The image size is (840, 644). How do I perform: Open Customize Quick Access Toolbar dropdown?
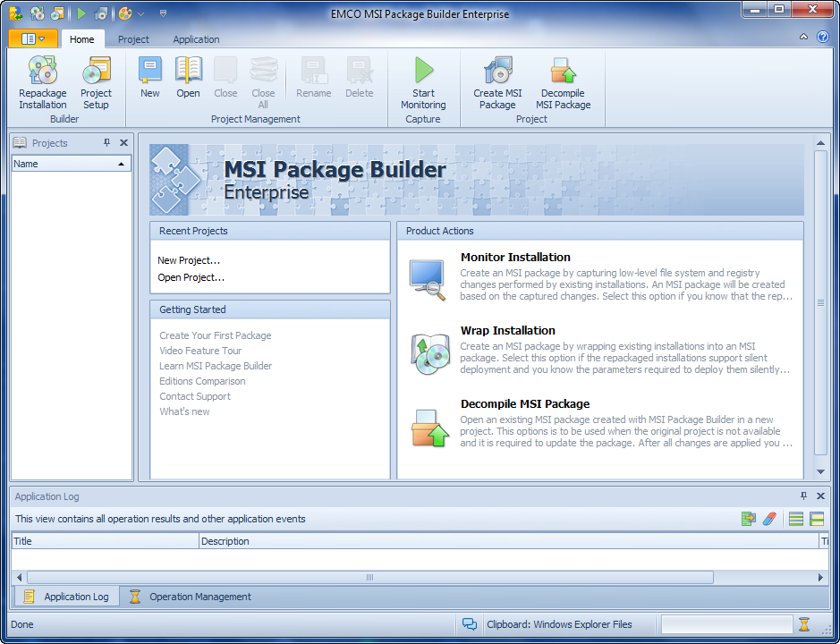coord(163,13)
